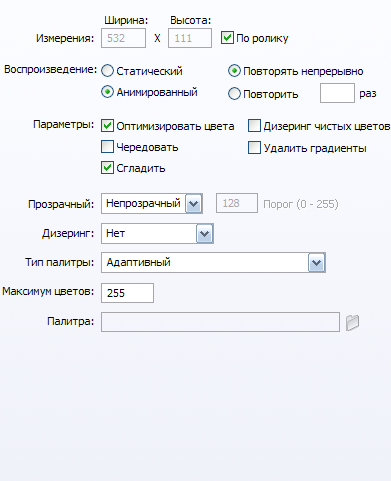The height and width of the screenshot is (481, 391).
Task: Enable the Чередовать checkbox
Action: coord(107,147)
